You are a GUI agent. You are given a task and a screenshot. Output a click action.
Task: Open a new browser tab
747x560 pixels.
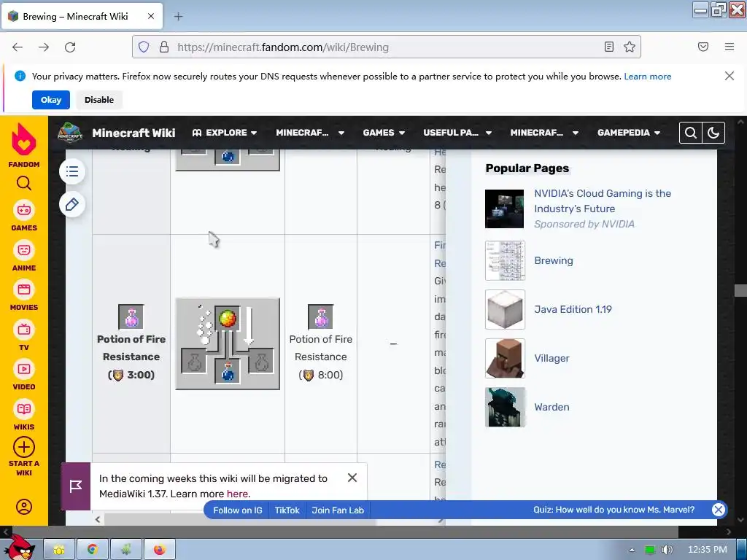[178, 17]
